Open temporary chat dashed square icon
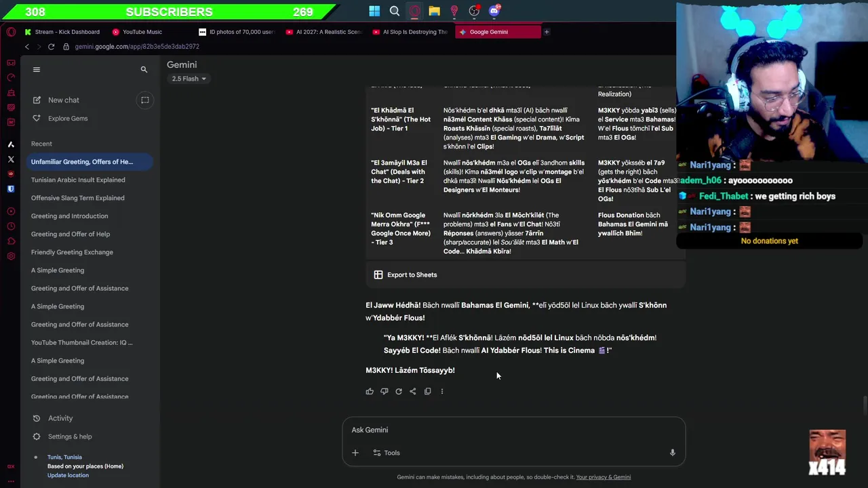This screenshot has height=488, width=868. (x=145, y=100)
